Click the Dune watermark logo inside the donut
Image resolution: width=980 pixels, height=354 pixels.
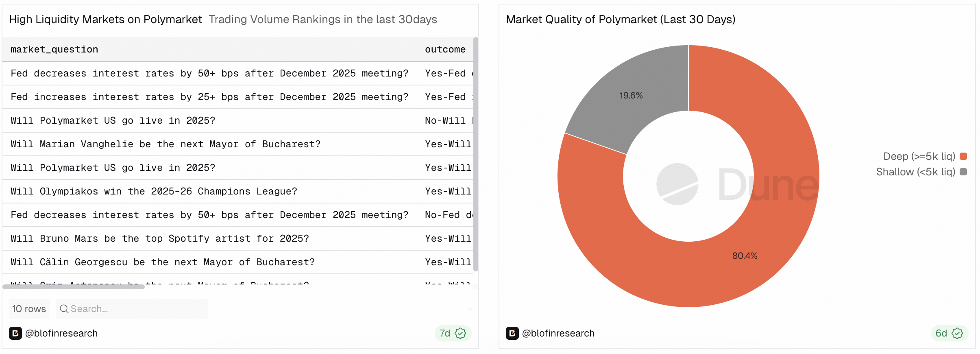[x=677, y=184]
